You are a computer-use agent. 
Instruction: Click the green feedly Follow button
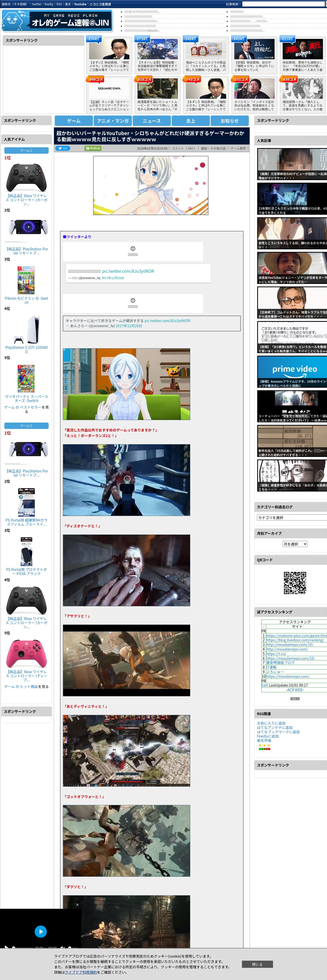93,148
